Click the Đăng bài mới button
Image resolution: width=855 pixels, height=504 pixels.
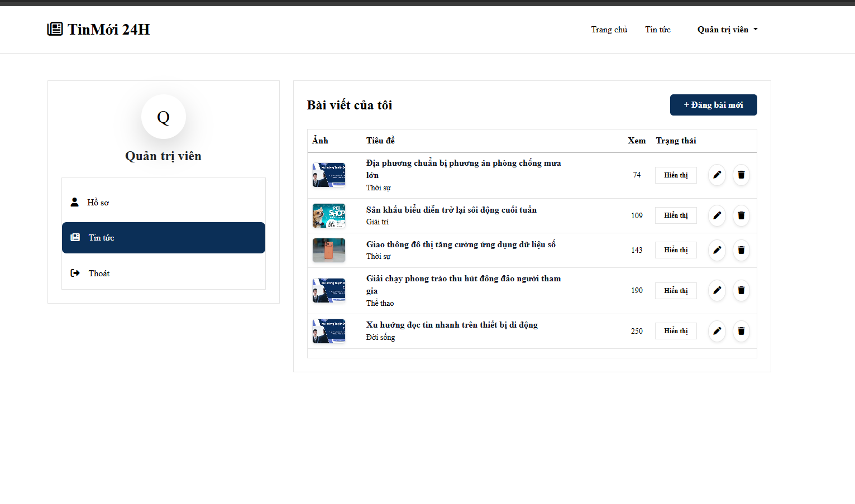714,105
